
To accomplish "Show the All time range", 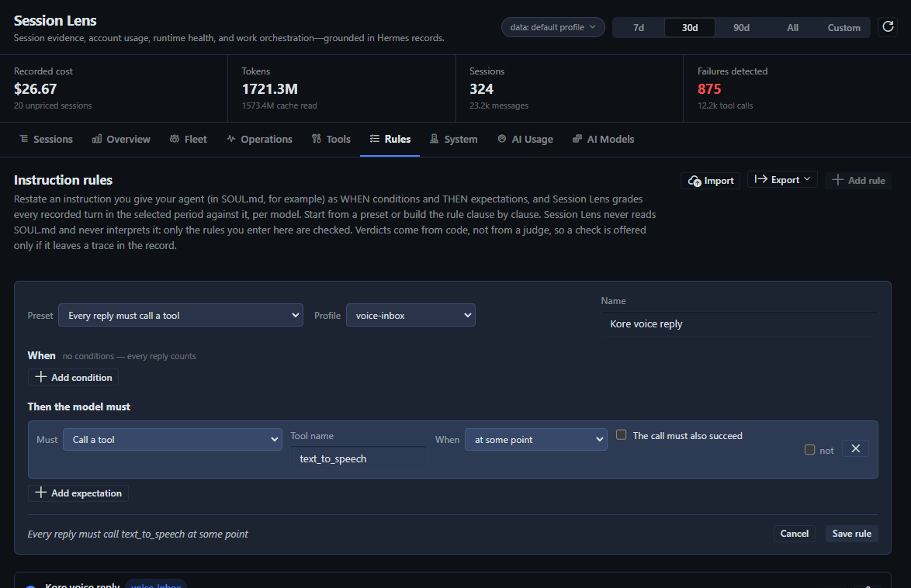I will [792, 27].
